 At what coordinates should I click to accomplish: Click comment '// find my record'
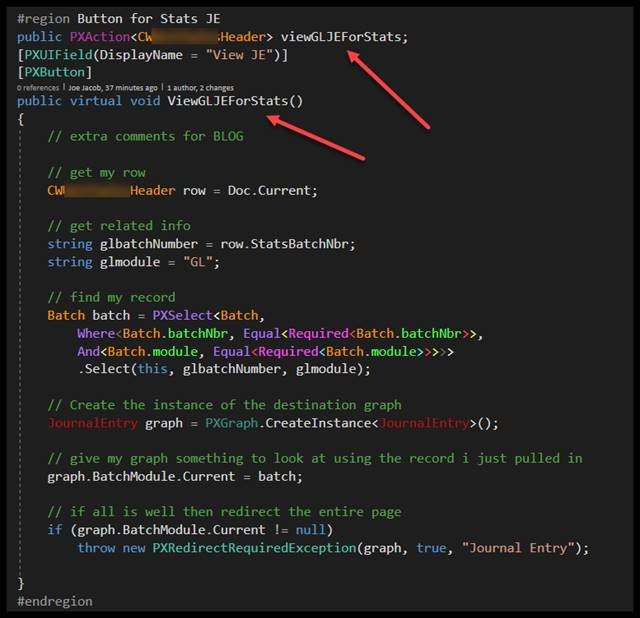point(111,297)
